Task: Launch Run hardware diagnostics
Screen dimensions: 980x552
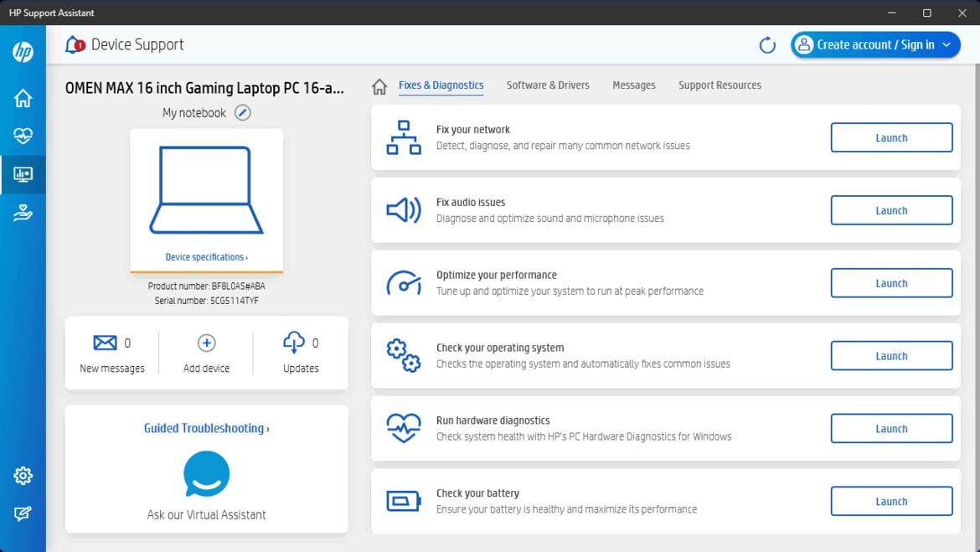Action: (x=891, y=428)
